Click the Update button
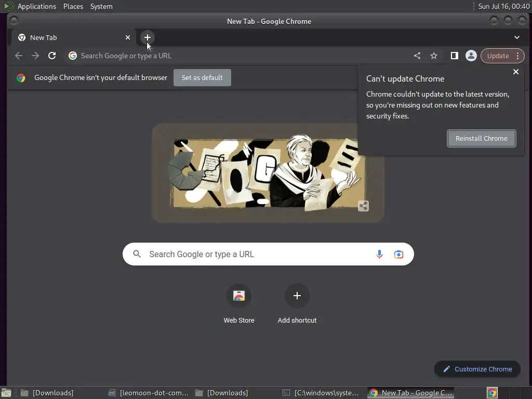Viewport: 532px width, 399px height. click(498, 56)
